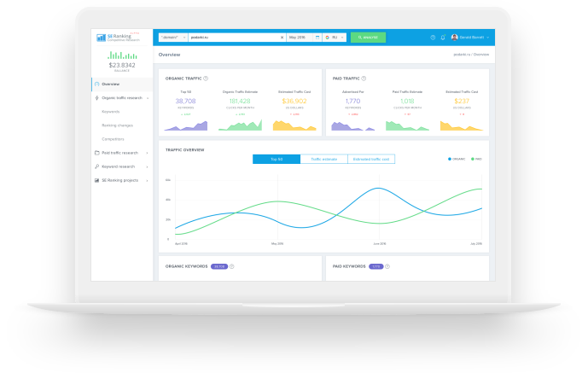The image size is (588, 373).
Task: Click the Paid Traffic help icon
Action: tap(364, 79)
